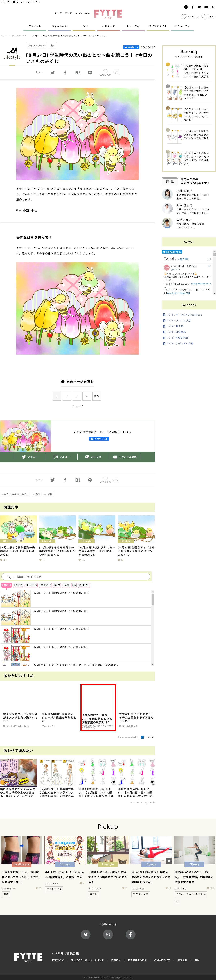The image size is (216, 980).
Task: Click the Search magnifier icon in the header
Action: (x=203, y=16)
